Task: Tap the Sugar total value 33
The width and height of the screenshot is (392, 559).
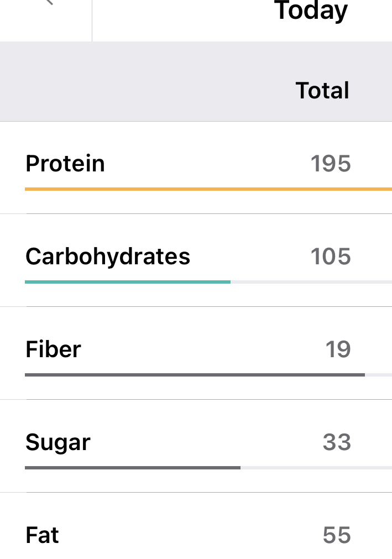Action: [337, 442]
